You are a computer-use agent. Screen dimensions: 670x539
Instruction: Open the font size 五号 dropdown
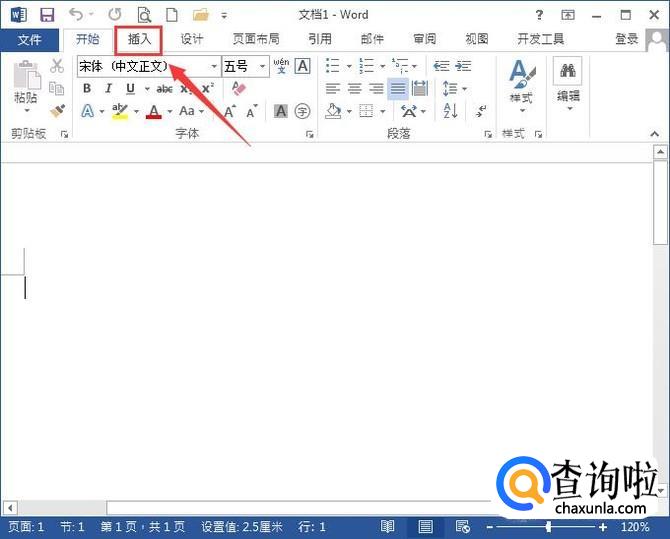(263, 66)
